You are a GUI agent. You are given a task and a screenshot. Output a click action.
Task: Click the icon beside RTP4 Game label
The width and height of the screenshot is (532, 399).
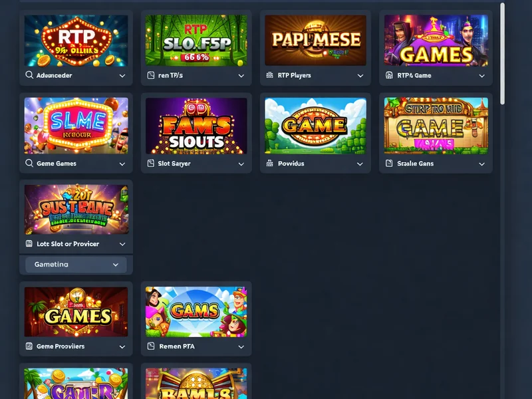(389, 75)
